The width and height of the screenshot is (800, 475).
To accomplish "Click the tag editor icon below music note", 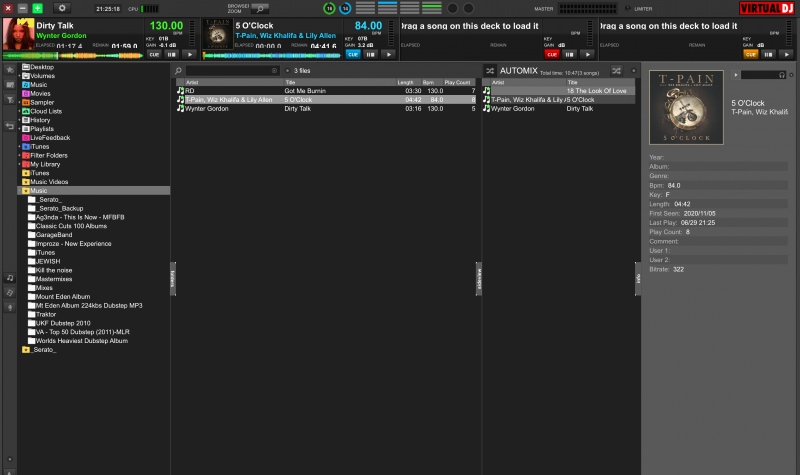I will click(x=10, y=293).
